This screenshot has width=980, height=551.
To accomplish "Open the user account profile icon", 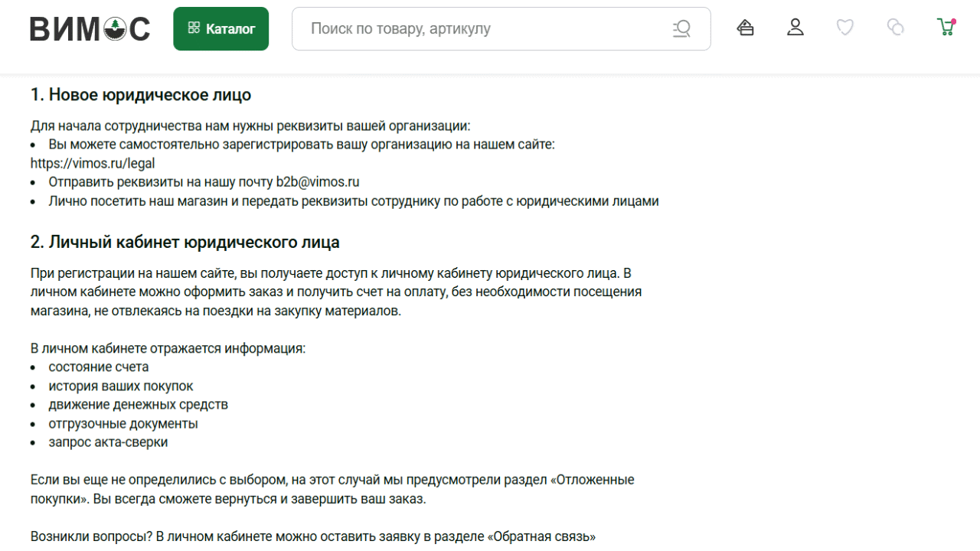I will tap(795, 28).
